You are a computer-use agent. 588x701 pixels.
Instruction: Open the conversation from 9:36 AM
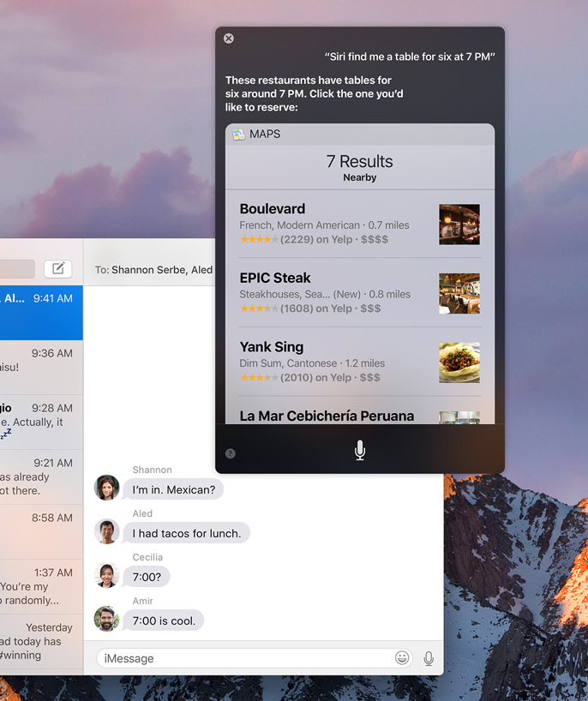[x=41, y=368]
